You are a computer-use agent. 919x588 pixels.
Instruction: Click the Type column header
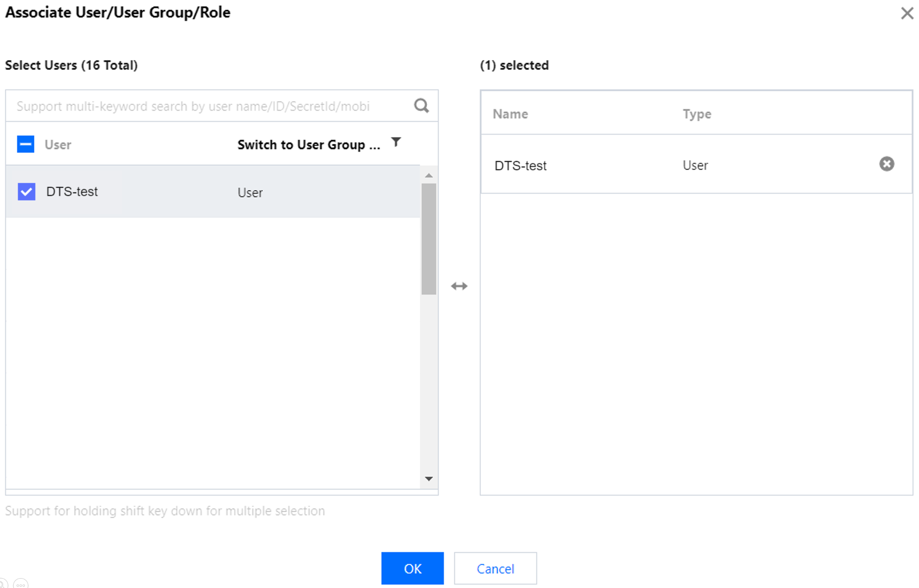pyautogui.click(x=697, y=114)
